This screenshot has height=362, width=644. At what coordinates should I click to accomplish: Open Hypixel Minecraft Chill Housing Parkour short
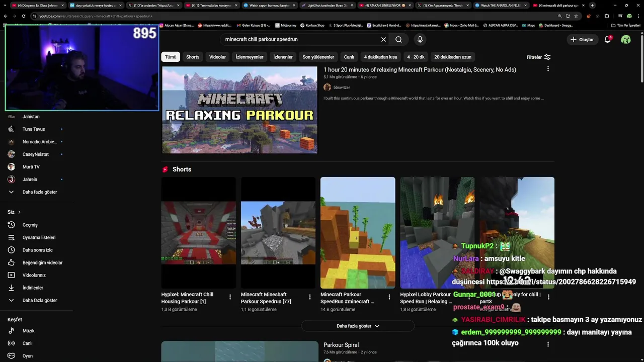[198, 233]
